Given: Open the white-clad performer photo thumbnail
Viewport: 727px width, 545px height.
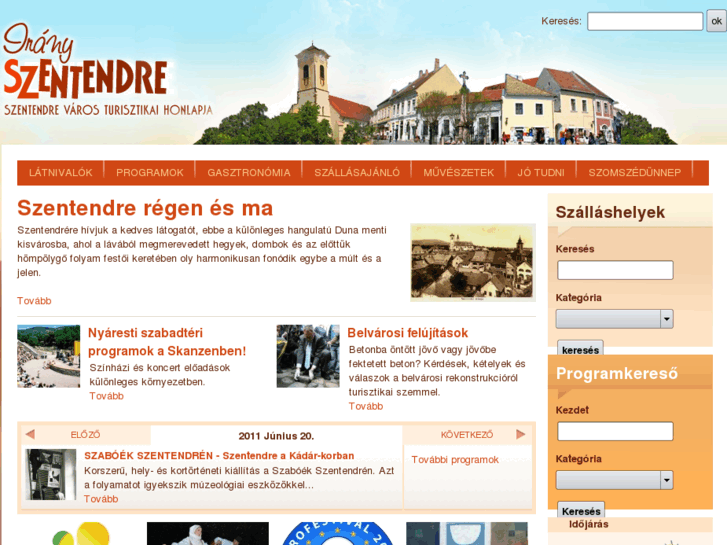Looking at the screenshot, I should click(208, 533).
